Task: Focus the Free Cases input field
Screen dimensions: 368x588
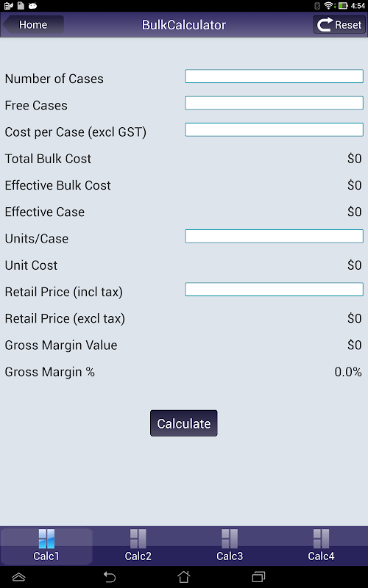Action: pos(274,103)
